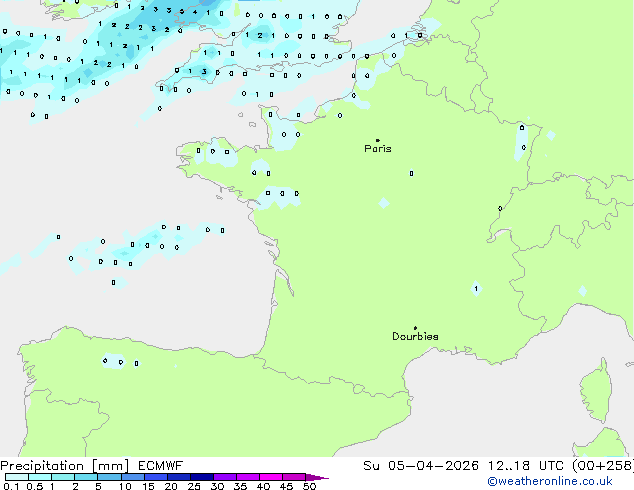Click the legend label '40'

point(263,486)
